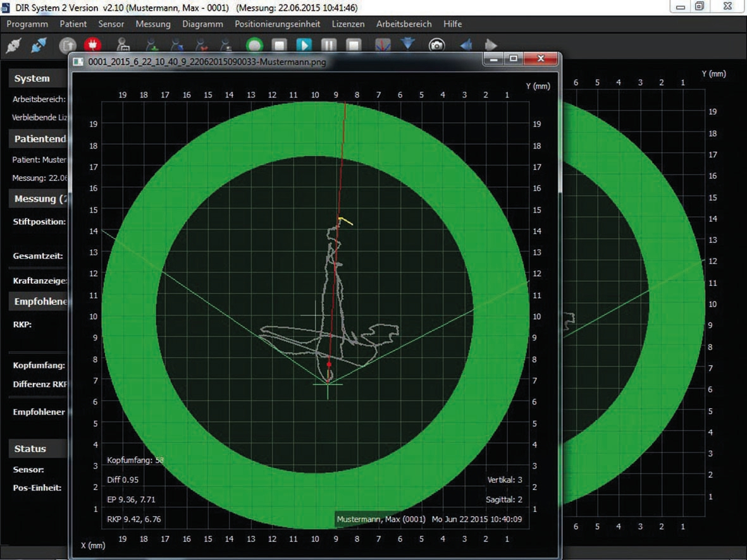Click the 'Mustermann, Max (0001)' label in the diagram
The width and height of the screenshot is (747, 560).
tap(381, 519)
